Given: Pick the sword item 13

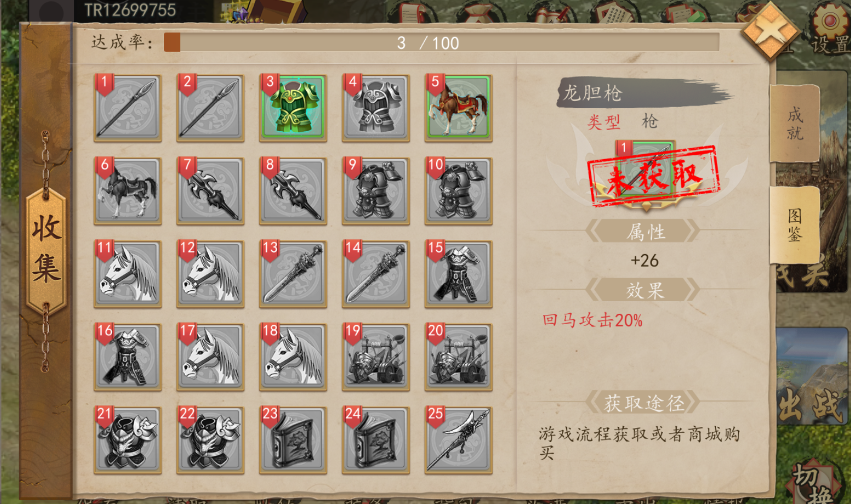Looking at the screenshot, I should click(x=293, y=274).
